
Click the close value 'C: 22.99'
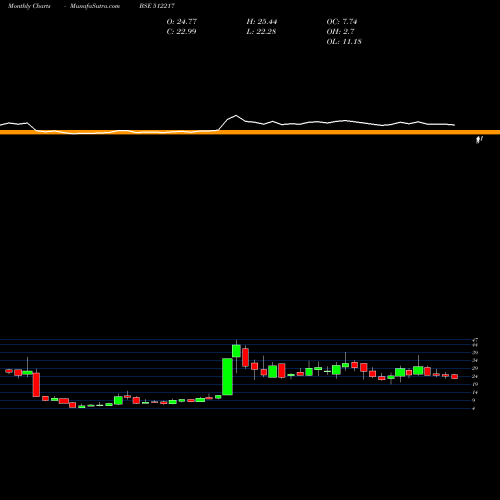point(181,32)
